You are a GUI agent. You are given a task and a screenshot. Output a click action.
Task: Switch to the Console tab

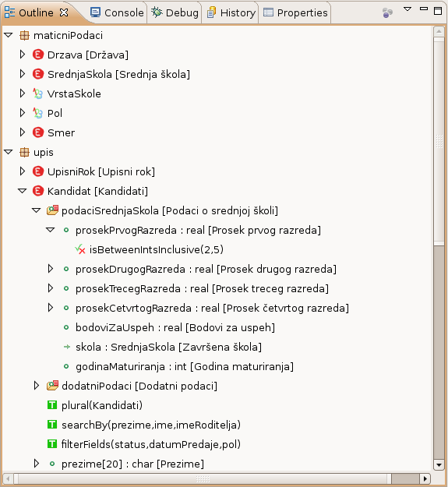[x=117, y=12]
